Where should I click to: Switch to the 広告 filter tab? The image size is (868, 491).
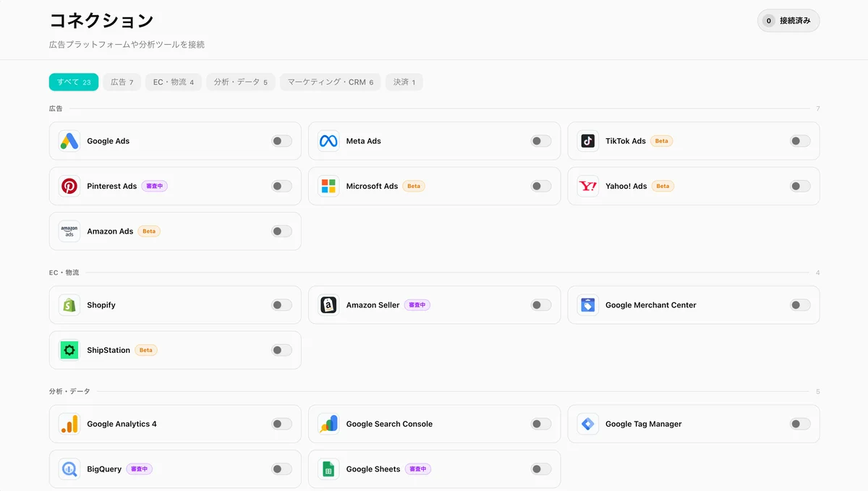pos(122,82)
